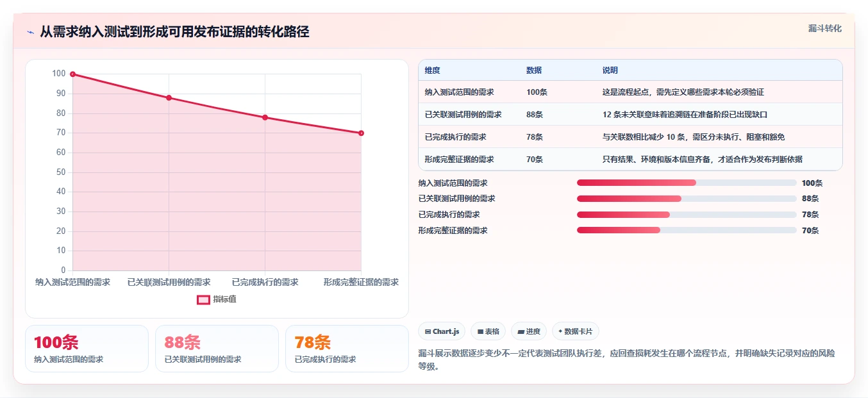Viewport: 868px width, 398px height.
Task: Click the 漏斗转化 badge in the header
Action: pos(824,28)
